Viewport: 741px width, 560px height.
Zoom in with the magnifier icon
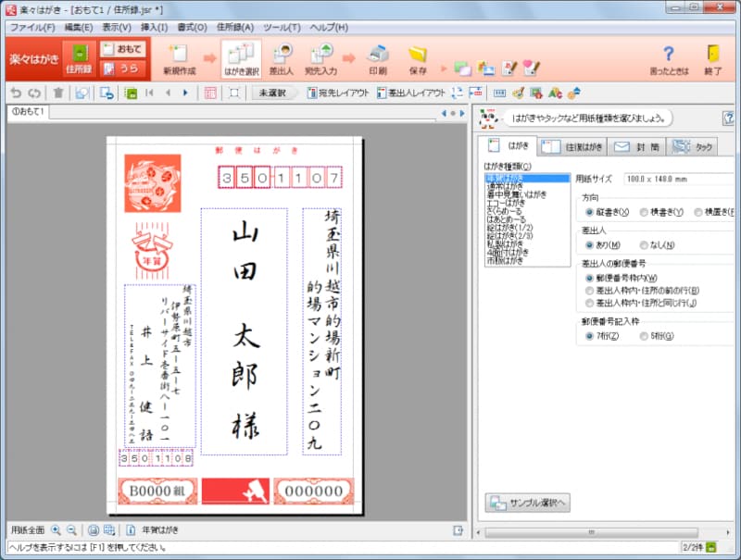coord(56,529)
